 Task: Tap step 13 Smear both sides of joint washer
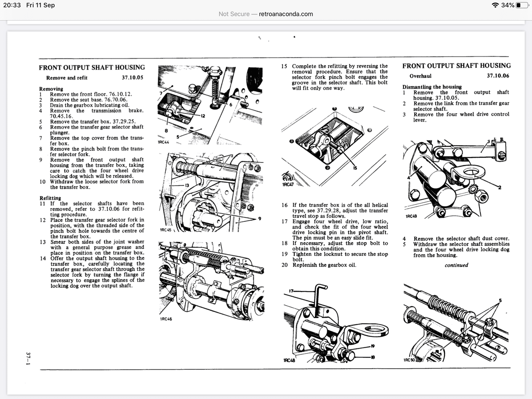pos(92,247)
